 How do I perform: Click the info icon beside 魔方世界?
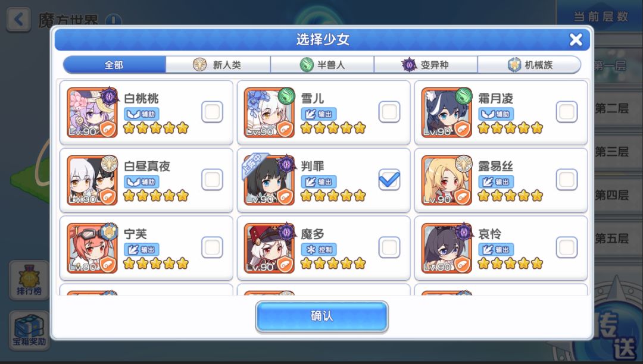point(114,20)
